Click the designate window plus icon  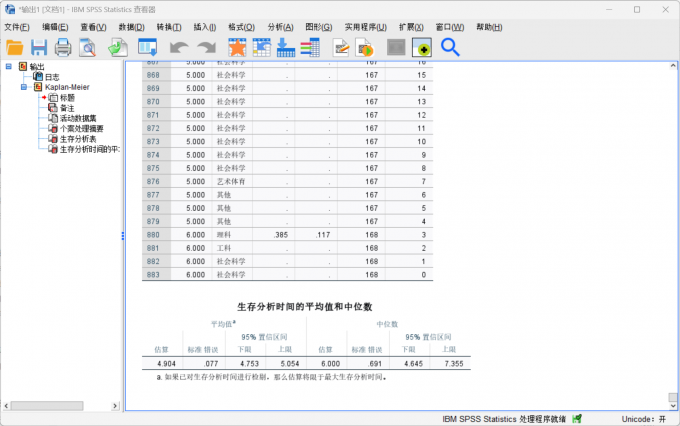pyautogui.click(x=422, y=47)
